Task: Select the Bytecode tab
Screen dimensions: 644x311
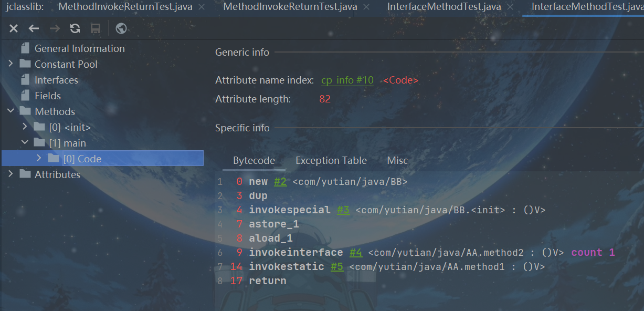Action: [254, 161]
